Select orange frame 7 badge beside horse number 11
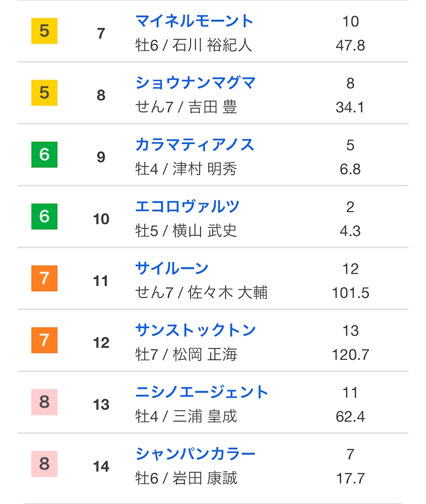Viewport: 426px width, 504px height. coord(44,278)
